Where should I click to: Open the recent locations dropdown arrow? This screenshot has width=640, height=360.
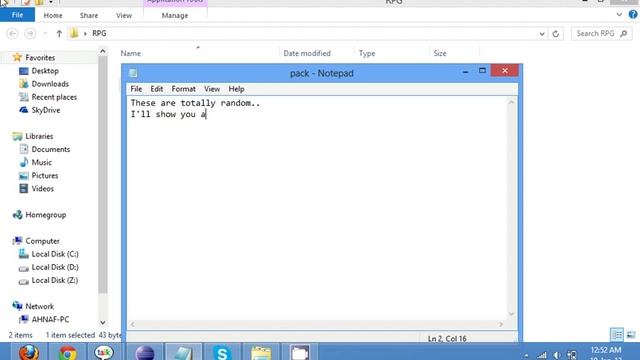(x=45, y=33)
